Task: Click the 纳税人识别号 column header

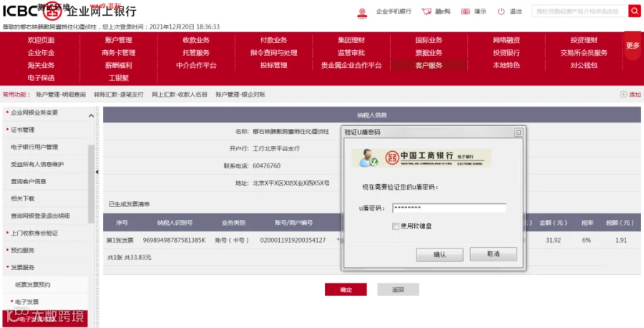Action: click(x=175, y=223)
